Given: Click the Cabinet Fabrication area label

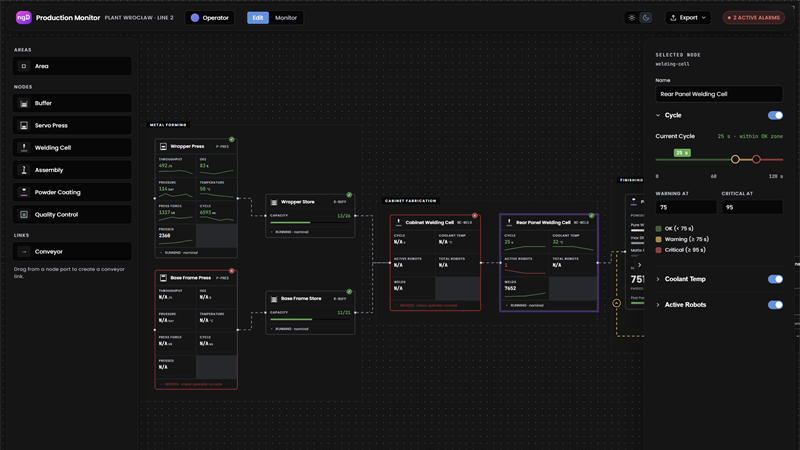Looking at the screenshot, I should tap(410, 201).
